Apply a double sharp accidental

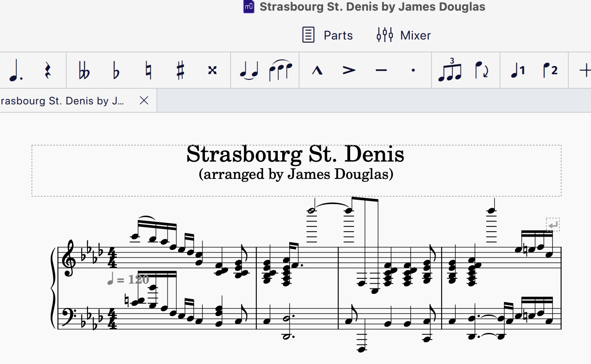pos(212,70)
